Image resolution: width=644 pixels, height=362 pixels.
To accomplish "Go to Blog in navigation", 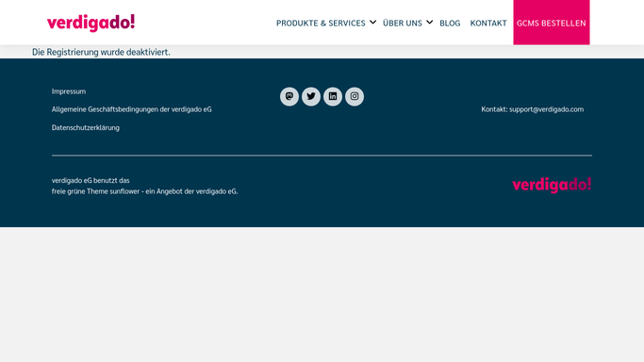I will 450,23.
